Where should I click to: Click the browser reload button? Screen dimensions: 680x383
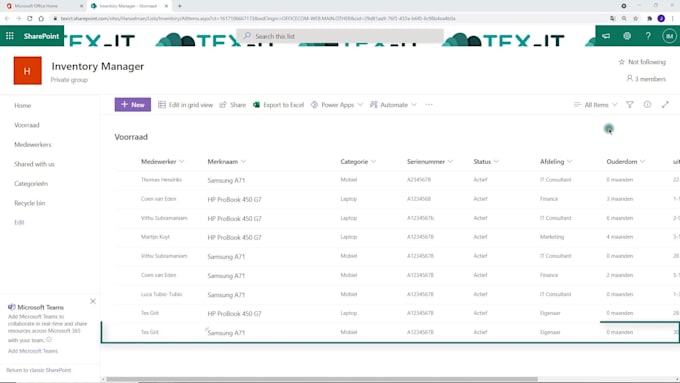29,19
